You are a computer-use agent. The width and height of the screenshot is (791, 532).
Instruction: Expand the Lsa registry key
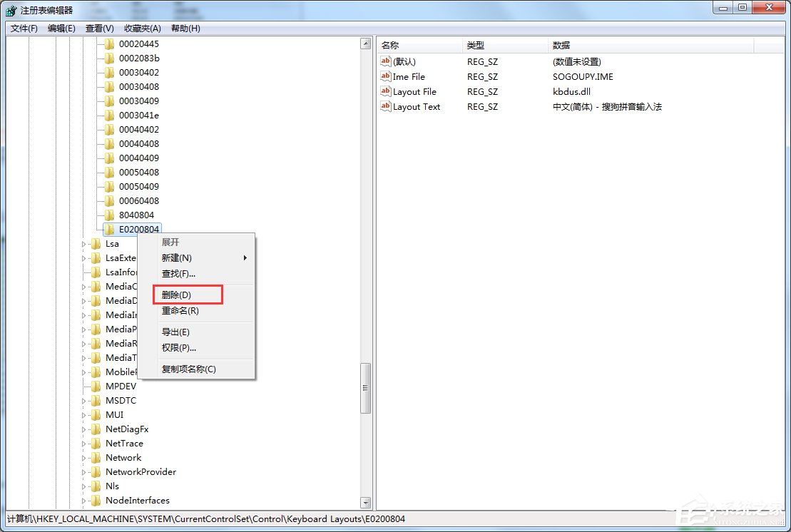[x=84, y=243]
